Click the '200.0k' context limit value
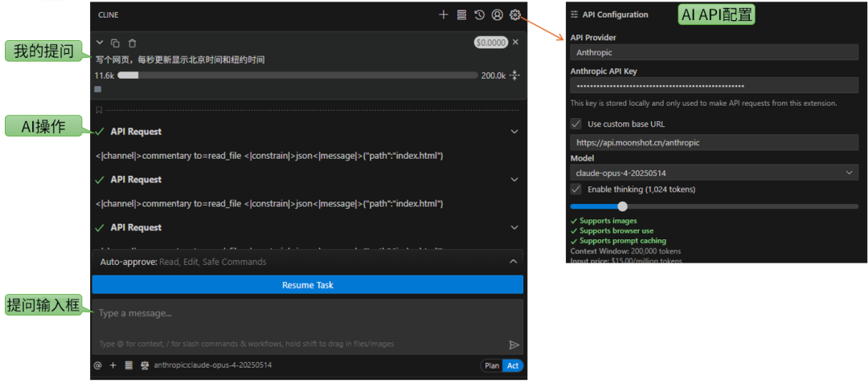 pos(493,75)
